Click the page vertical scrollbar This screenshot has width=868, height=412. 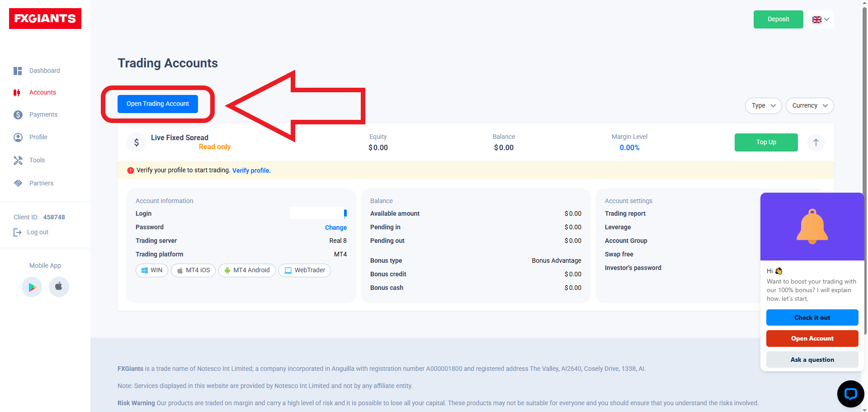864,172
